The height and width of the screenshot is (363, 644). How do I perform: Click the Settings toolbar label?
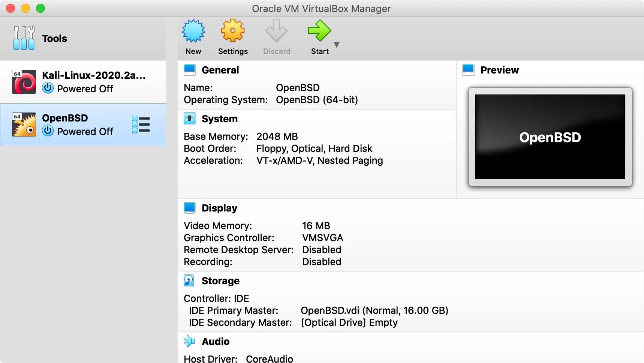tap(233, 51)
